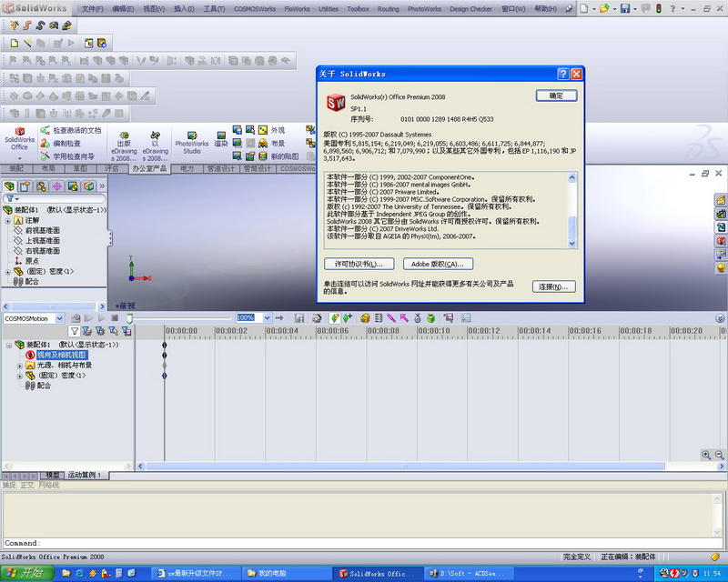Select the 运动算例 1 tab
728x582 pixels.
[84, 475]
